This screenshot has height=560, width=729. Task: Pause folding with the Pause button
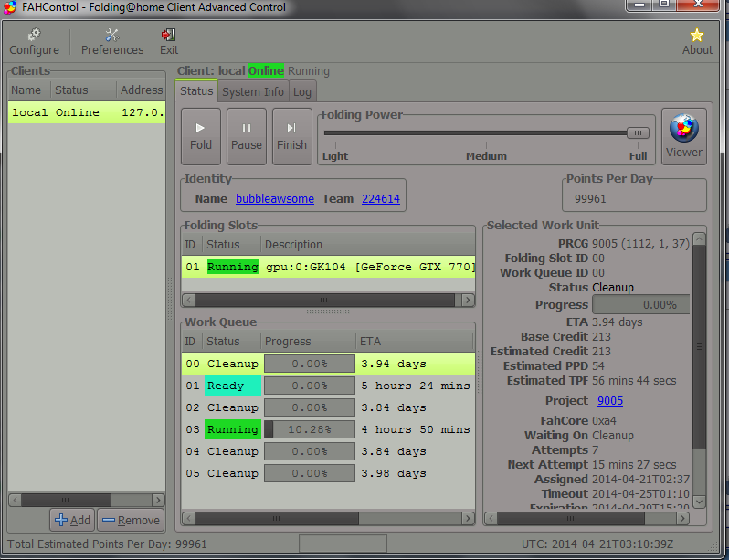tap(247, 136)
